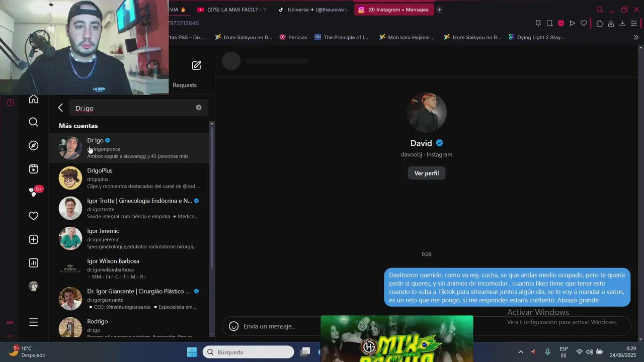
Task: Open own profile avatar in sidebar
Action: (33, 286)
